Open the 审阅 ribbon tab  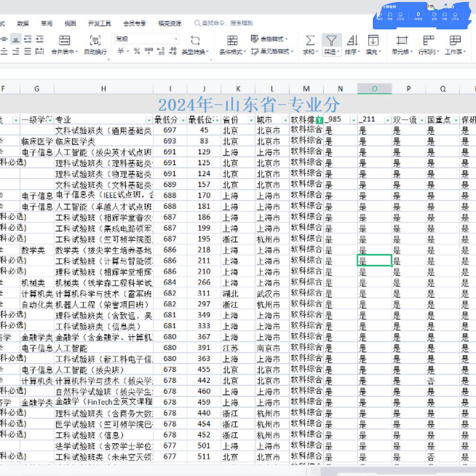46,23
